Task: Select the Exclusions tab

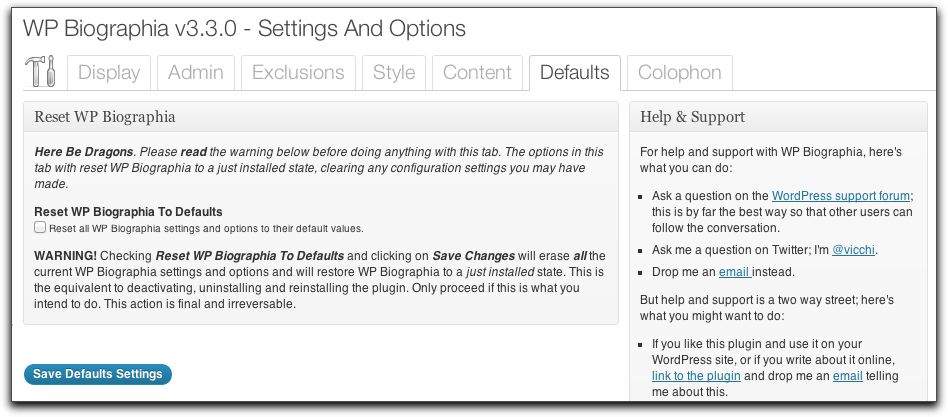Action: coord(298,73)
